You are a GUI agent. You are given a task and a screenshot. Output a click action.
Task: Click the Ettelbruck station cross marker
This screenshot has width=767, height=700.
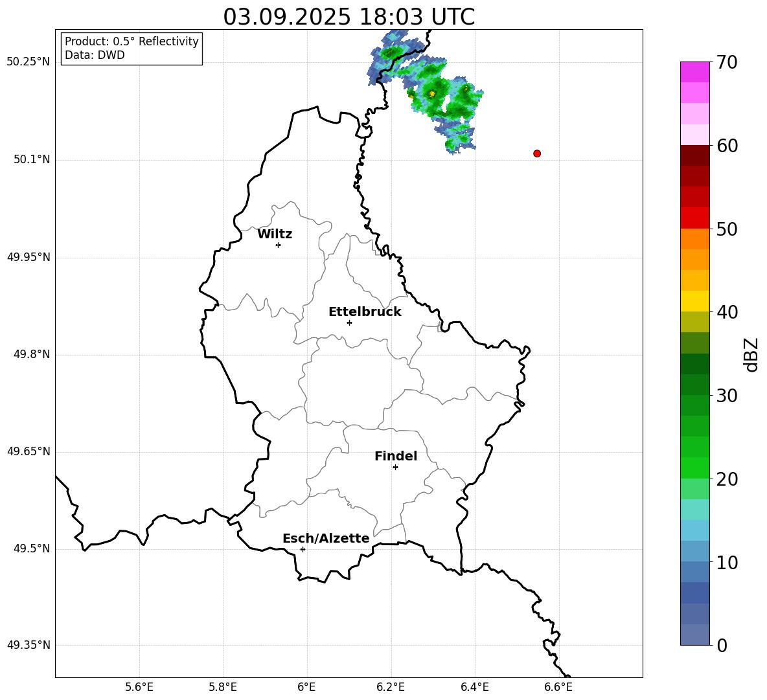[x=349, y=322]
